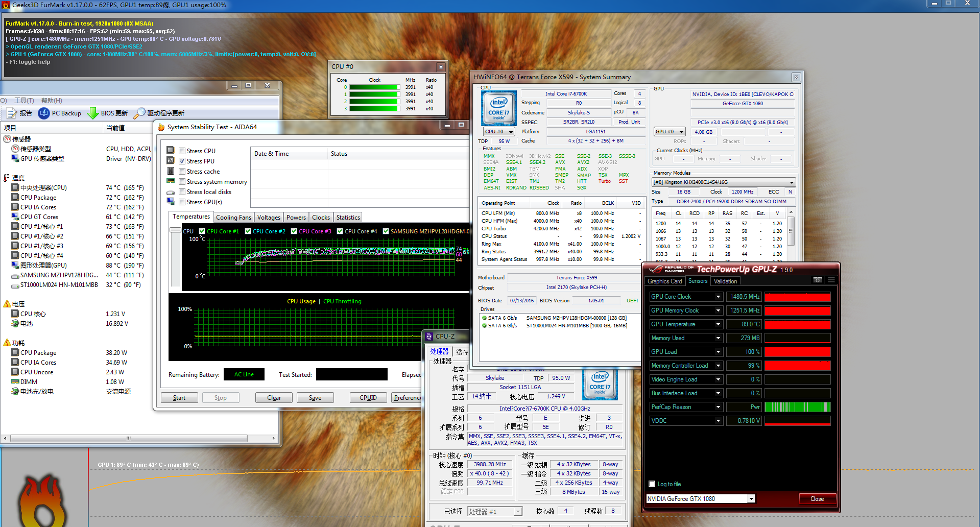Viewport: 980px width, 527px height.
Task: Click the AIDA64 horizontal scrollbar thumb
Action: click(x=129, y=438)
